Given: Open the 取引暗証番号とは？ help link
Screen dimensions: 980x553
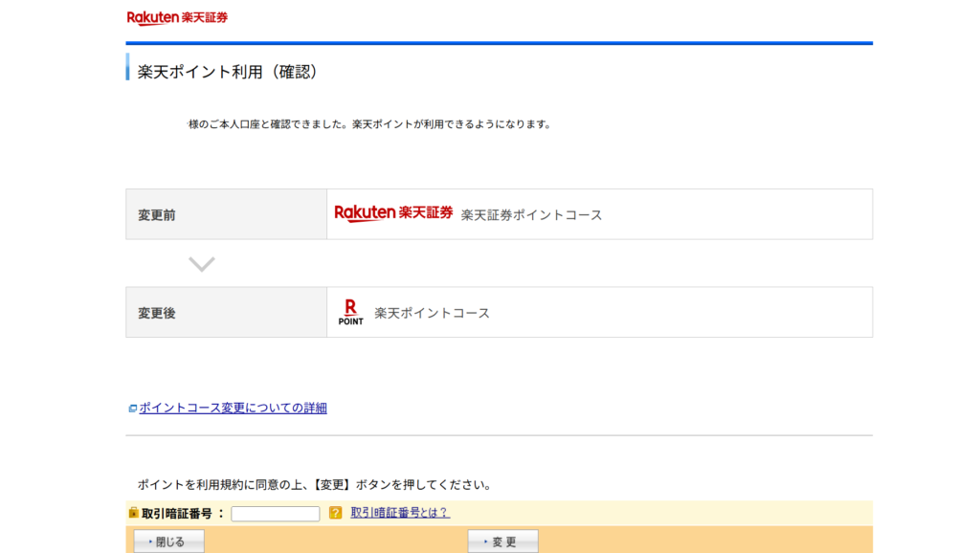Looking at the screenshot, I should tap(400, 513).
